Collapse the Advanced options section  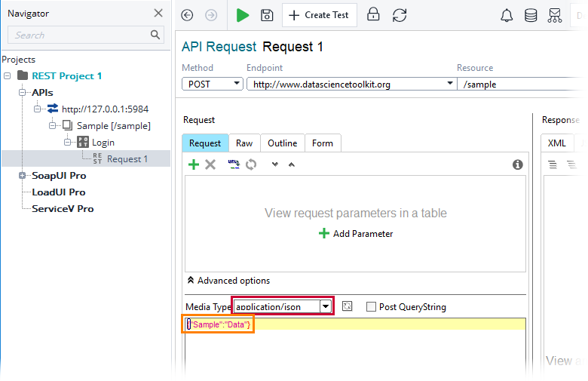228,281
